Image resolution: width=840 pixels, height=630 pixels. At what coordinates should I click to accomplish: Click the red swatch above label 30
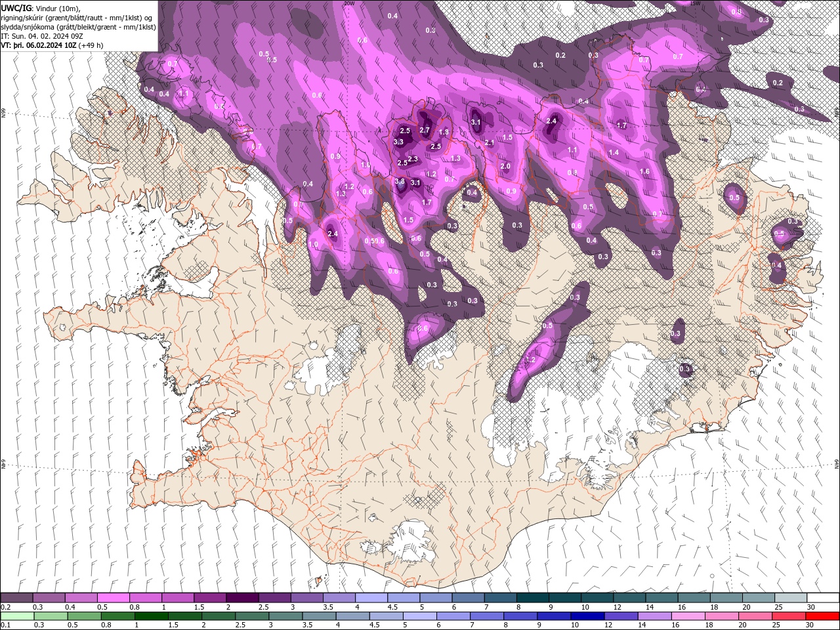tap(823, 616)
